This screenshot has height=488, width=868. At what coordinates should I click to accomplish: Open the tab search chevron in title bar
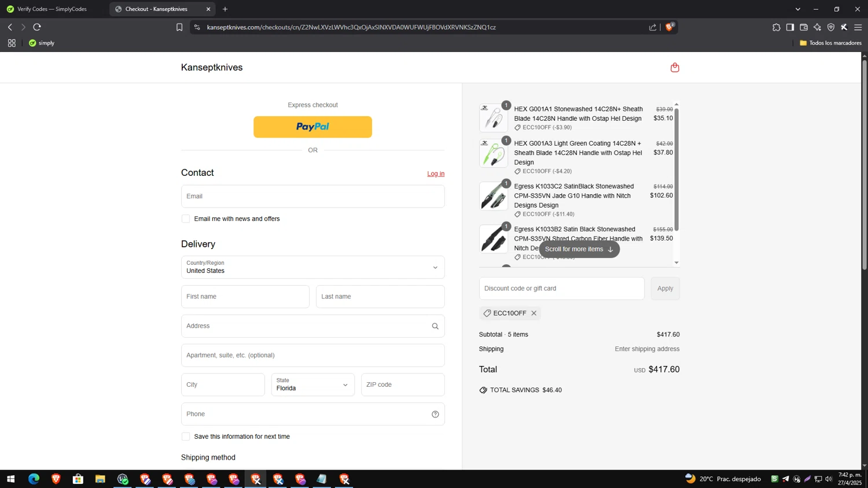798,9
